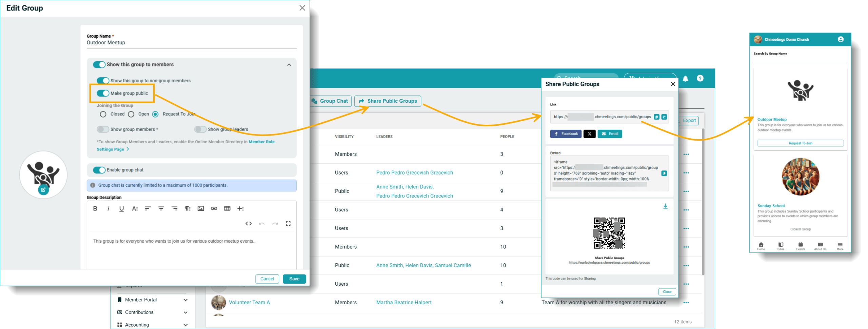Open About Us tab in mobile preview
This screenshot has width=868, height=329.
click(x=820, y=246)
